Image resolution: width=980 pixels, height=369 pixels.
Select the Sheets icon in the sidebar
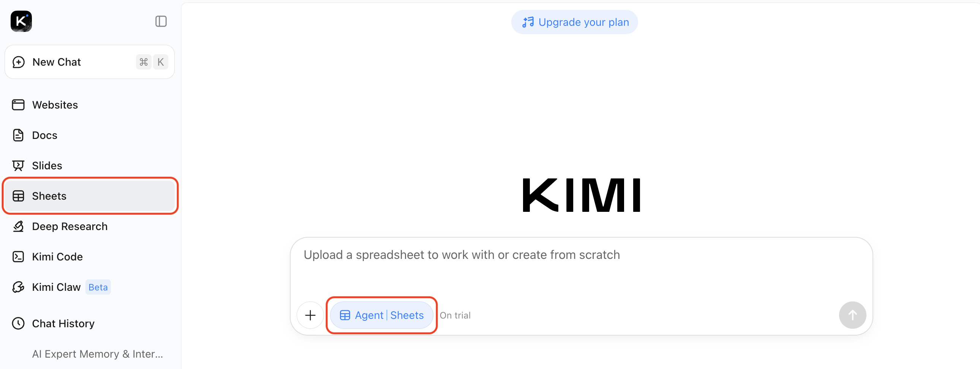click(18, 196)
